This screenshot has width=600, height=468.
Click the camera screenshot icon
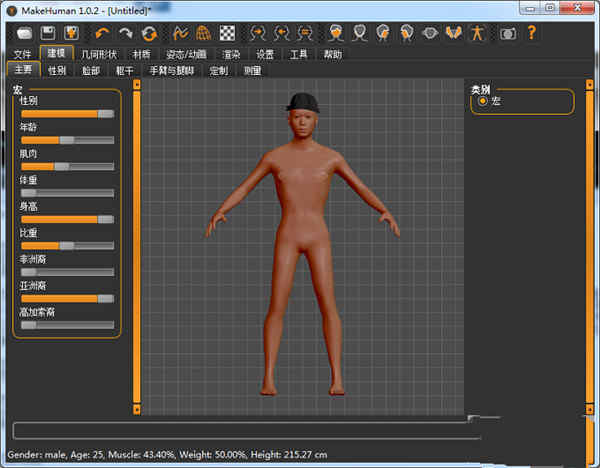[x=508, y=33]
